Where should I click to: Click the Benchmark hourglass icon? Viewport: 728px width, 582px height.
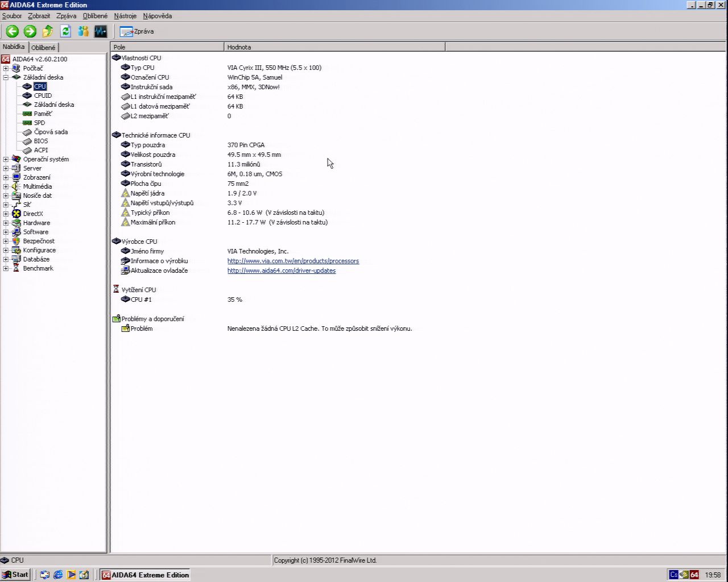tap(16, 268)
